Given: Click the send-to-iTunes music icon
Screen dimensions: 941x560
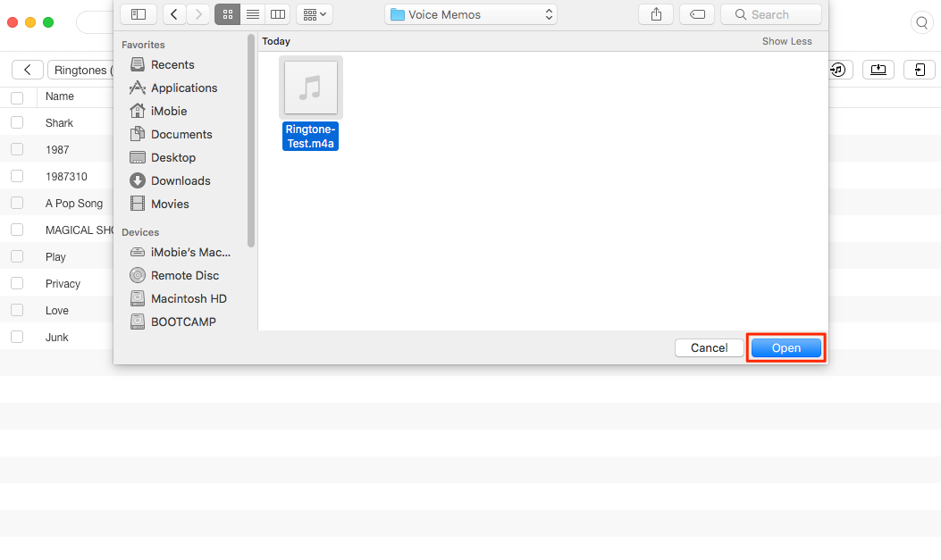Looking at the screenshot, I should point(838,70).
